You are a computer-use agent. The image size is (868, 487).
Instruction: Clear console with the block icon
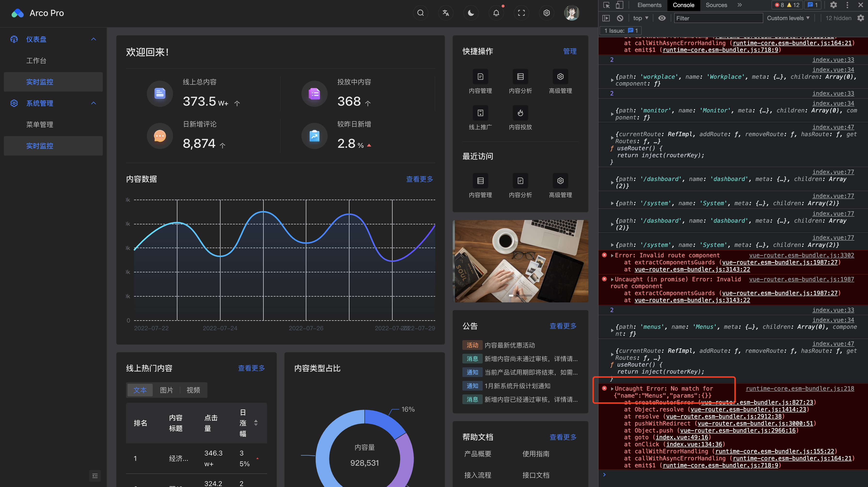[x=620, y=18]
